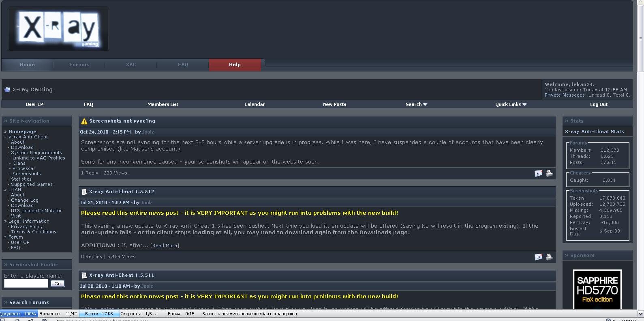Open the Private Messages link
Viewport: 644px width, 321px height.
(565, 95)
